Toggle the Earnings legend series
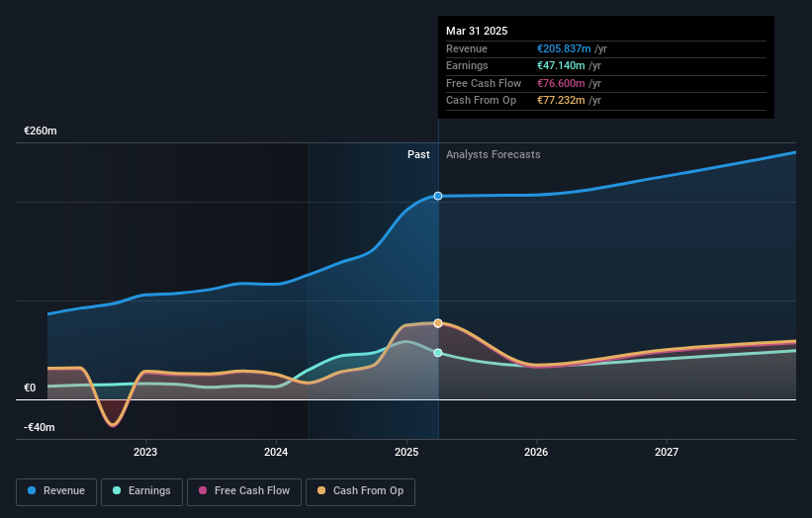The height and width of the screenshot is (518, 812). coord(141,491)
